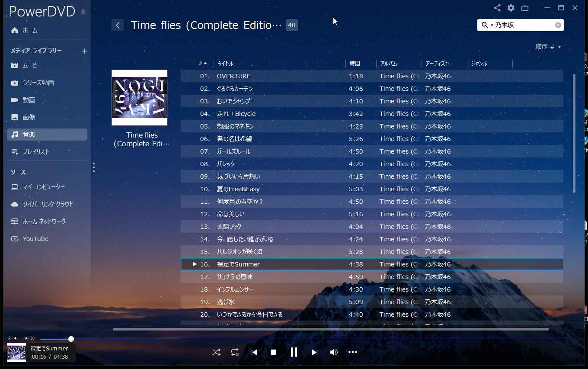Open more options ellipsis in player bar
This screenshot has height=369, width=588.
pyautogui.click(x=353, y=352)
